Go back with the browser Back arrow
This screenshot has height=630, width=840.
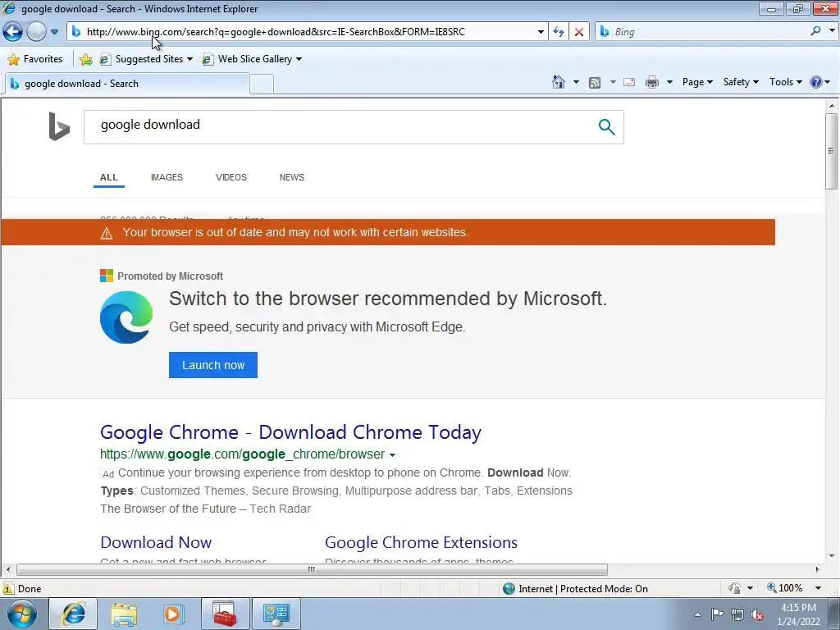12,32
